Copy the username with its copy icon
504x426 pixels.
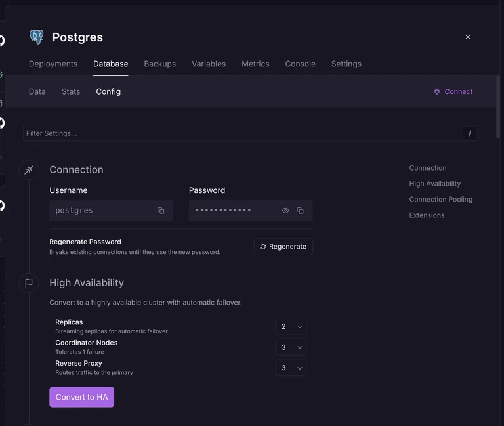pyautogui.click(x=161, y=211)
